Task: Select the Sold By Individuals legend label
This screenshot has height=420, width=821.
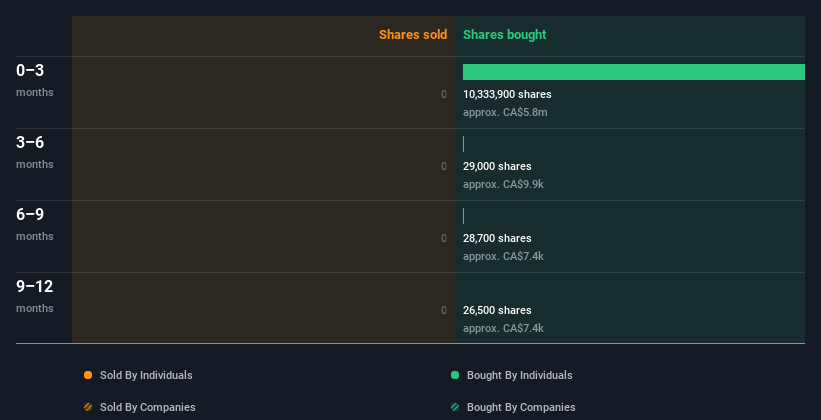Action: pyautogui.click(x=146, y=375)
